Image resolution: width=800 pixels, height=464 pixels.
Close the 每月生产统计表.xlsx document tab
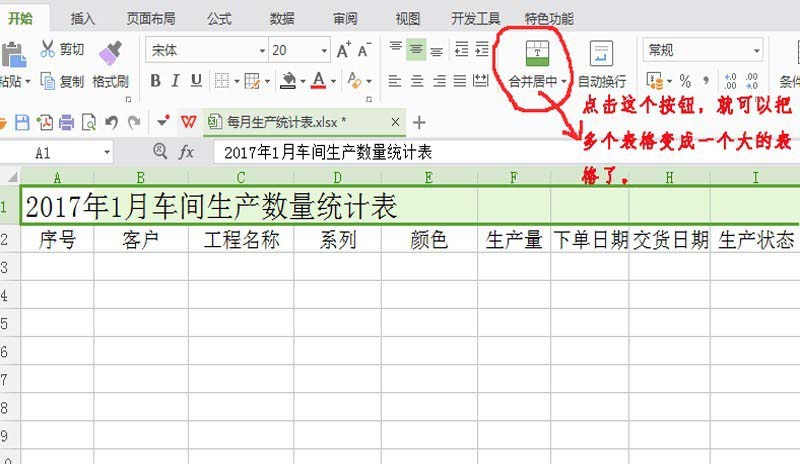tap(395, 122)
